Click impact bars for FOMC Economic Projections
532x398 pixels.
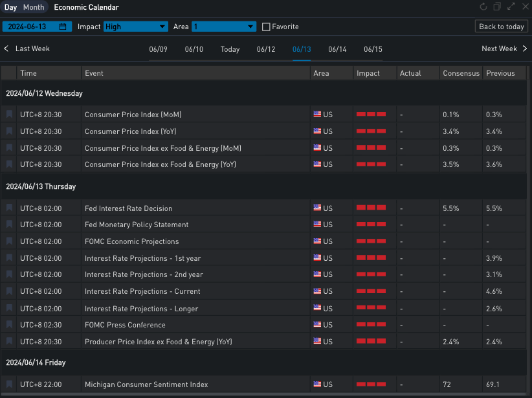pyautogui.click(x=371, y=241)
